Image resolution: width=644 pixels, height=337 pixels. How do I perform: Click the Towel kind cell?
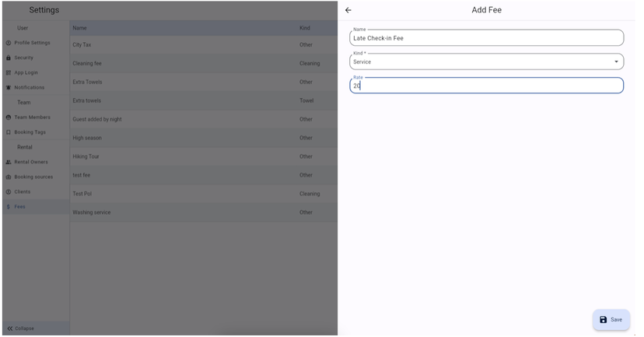point(306,100)
